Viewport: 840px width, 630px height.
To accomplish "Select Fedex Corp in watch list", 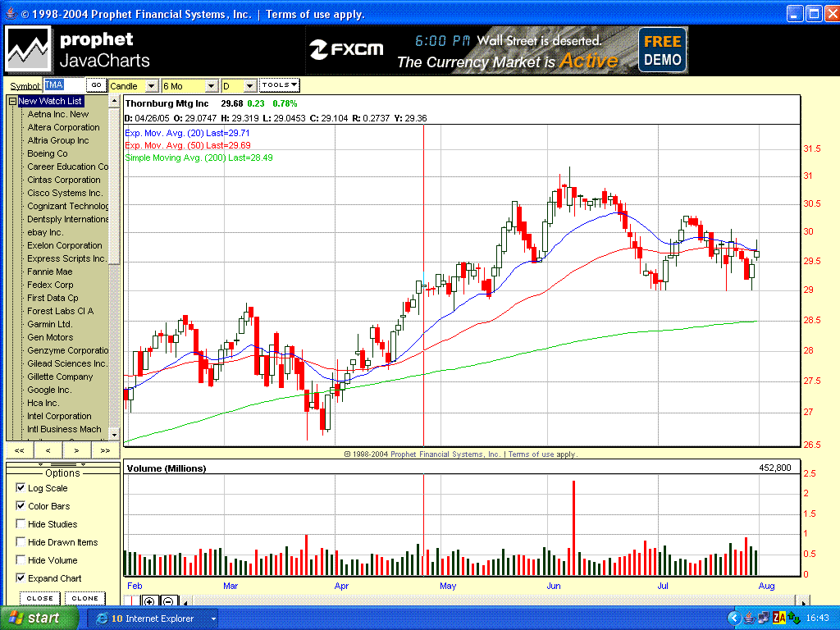I will click(x=50, y=285).
